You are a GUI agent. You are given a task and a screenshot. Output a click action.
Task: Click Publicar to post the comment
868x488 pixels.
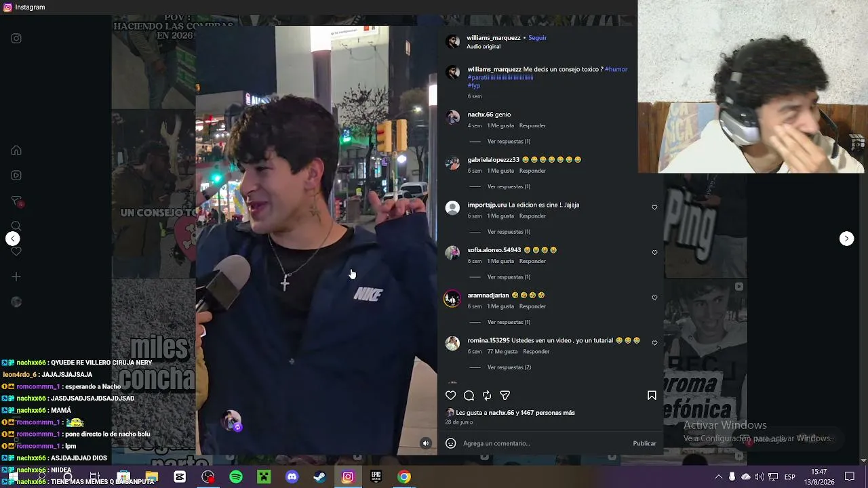click(644, 443)
